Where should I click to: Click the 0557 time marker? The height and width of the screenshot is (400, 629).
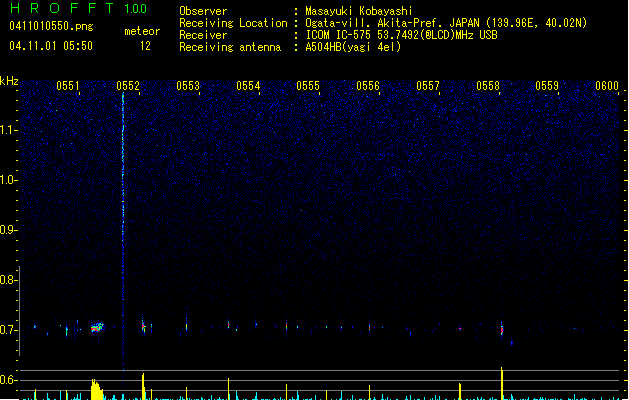pyautogui.click(x=428, y=86)
